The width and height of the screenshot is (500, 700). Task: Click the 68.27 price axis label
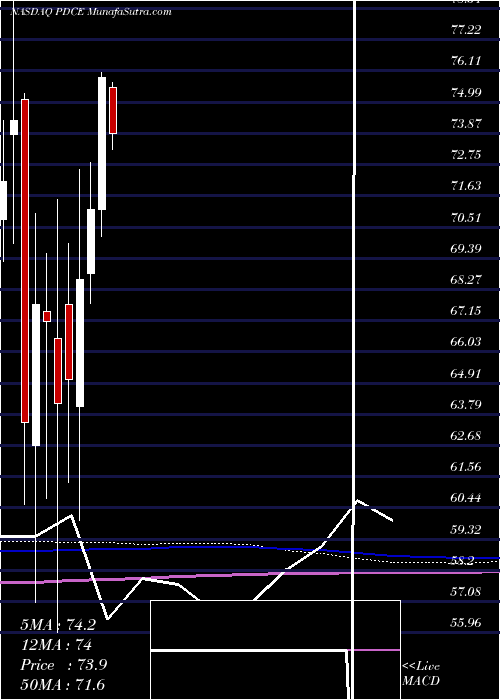(466, 280)
